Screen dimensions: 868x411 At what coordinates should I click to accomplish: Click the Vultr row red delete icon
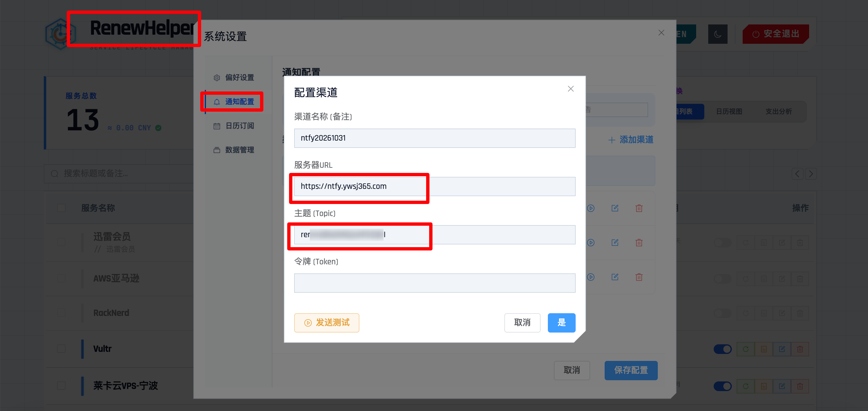click(x=800, y=349)
